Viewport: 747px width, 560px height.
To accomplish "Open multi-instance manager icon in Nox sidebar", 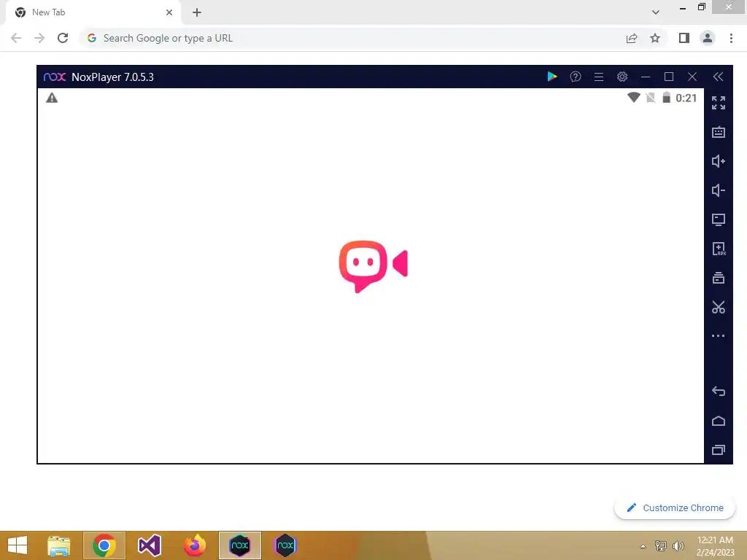I will pos(718,278).
